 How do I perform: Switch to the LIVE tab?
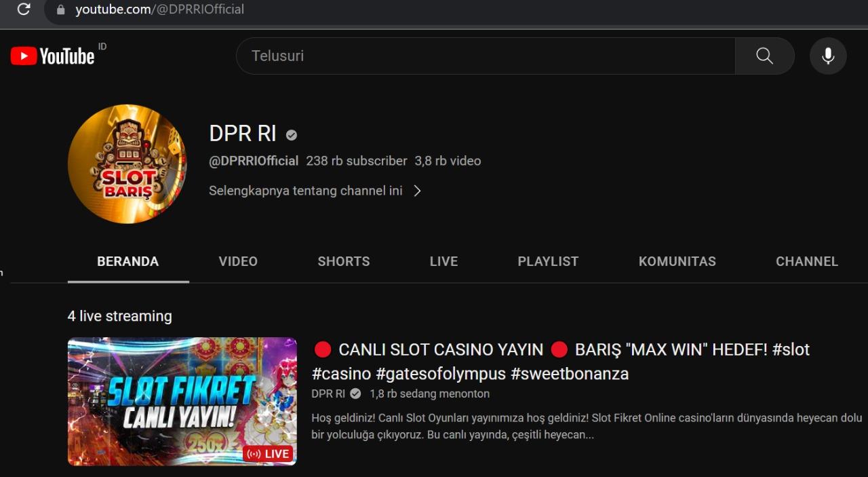443,261
